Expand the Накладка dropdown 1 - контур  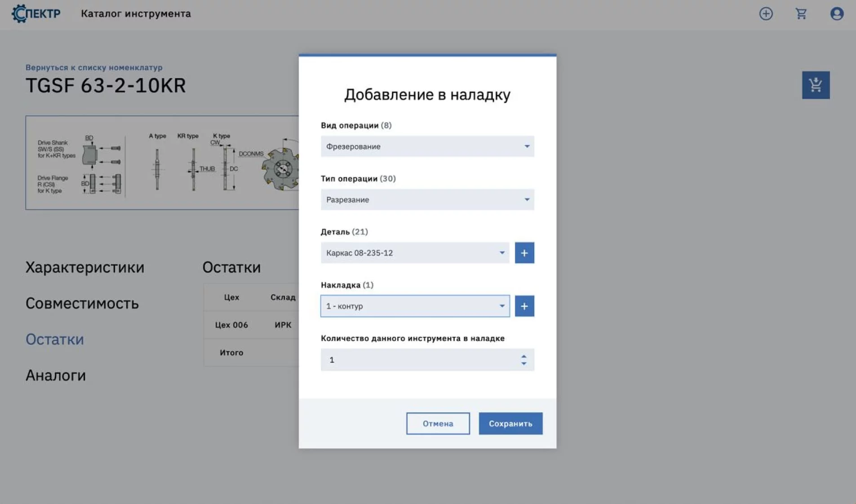click(415, 306)
